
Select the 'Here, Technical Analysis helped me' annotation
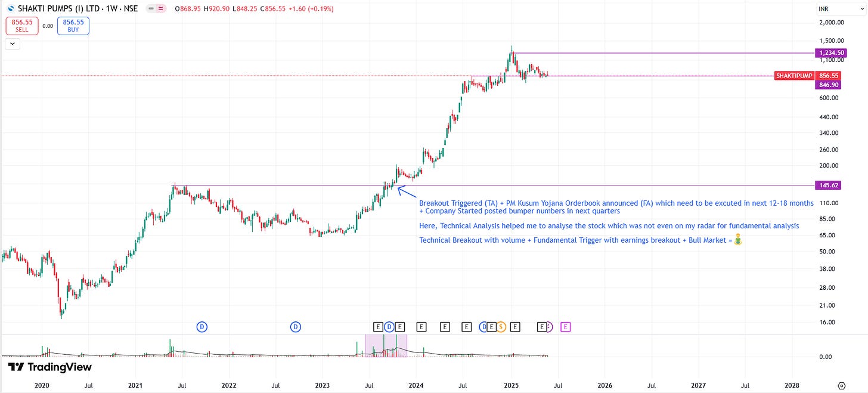point(609,225)
